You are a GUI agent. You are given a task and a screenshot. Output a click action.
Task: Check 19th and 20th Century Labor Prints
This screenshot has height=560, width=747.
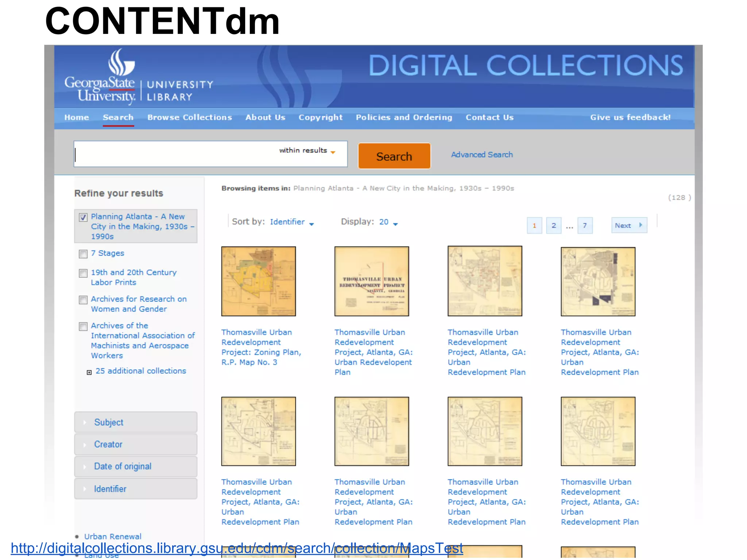(83, 273)
